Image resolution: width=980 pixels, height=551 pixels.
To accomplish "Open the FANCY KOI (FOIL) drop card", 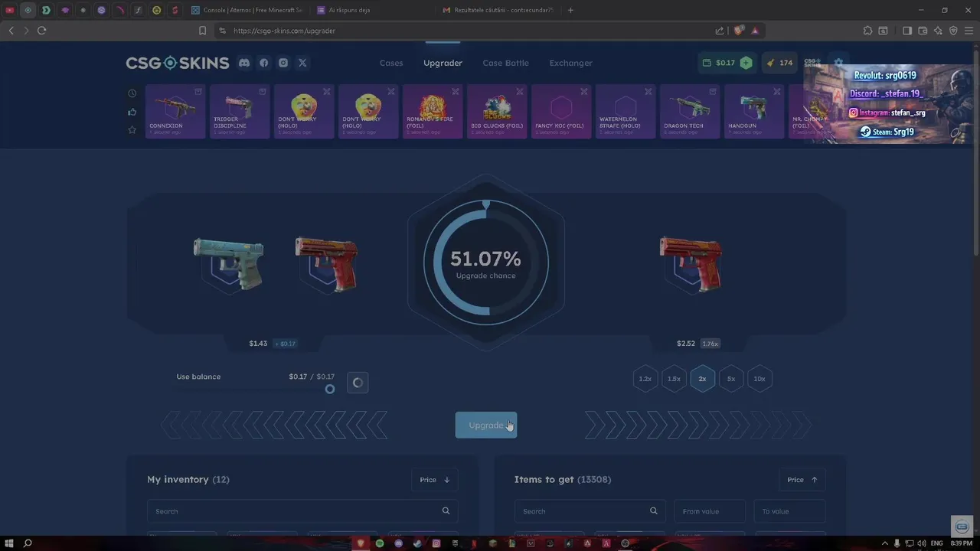I will tap(561, 112).
